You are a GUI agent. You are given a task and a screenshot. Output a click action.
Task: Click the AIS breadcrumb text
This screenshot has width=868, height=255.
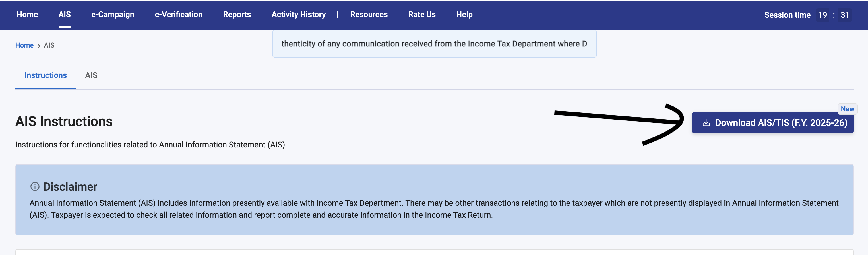coord(49,45)
